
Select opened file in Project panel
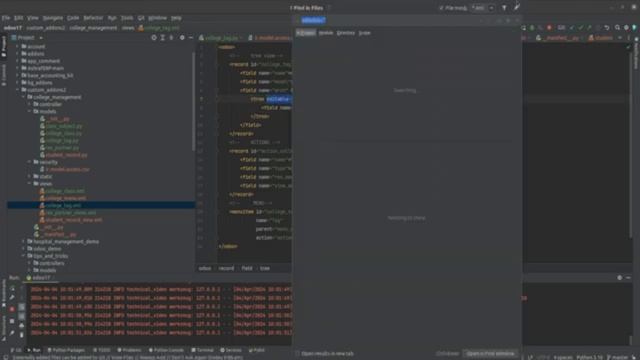coord(154,38)
